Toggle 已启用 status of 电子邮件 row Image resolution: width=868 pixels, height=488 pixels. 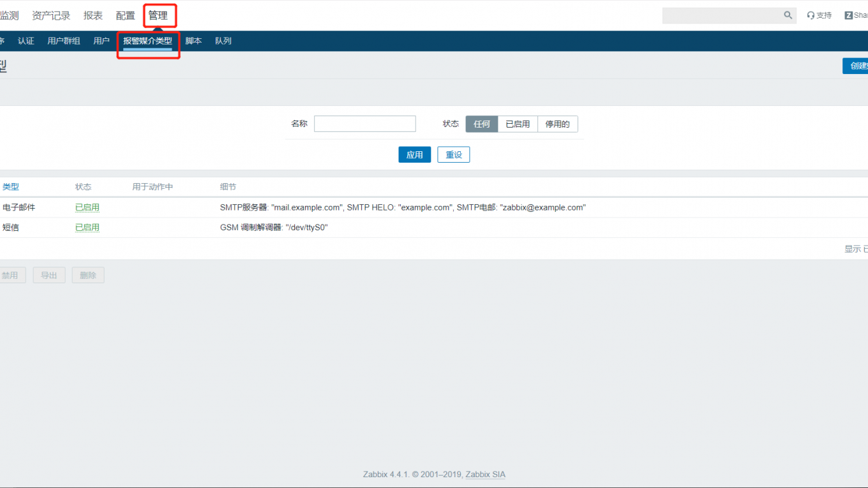[x=87, y=207]
